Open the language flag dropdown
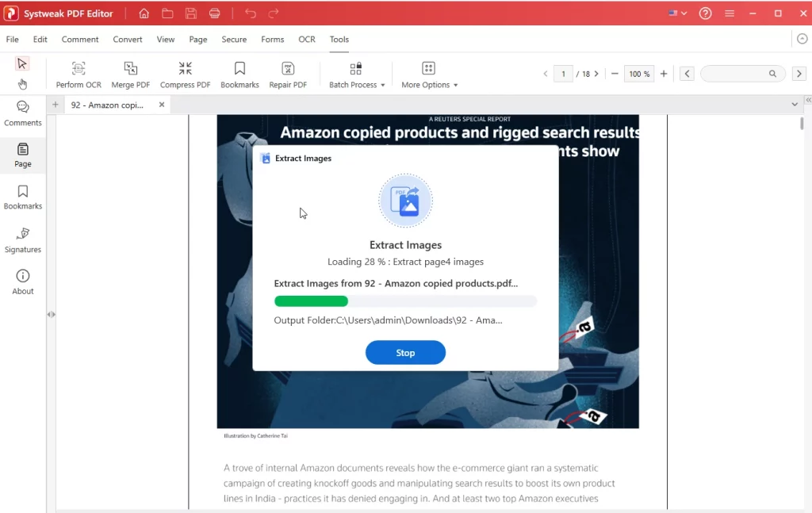This screenshot has width=812, height=513. tap(677, 13)
